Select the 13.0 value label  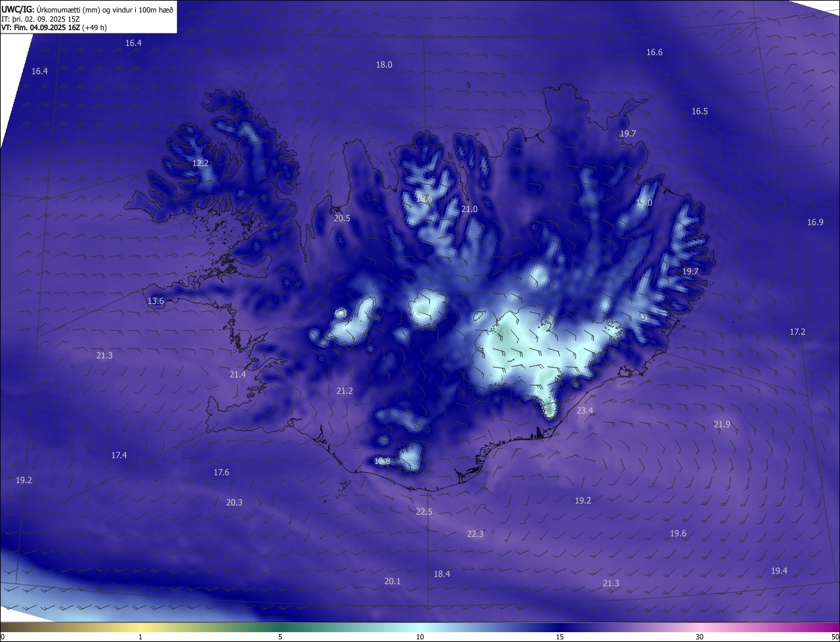[644, 203]
